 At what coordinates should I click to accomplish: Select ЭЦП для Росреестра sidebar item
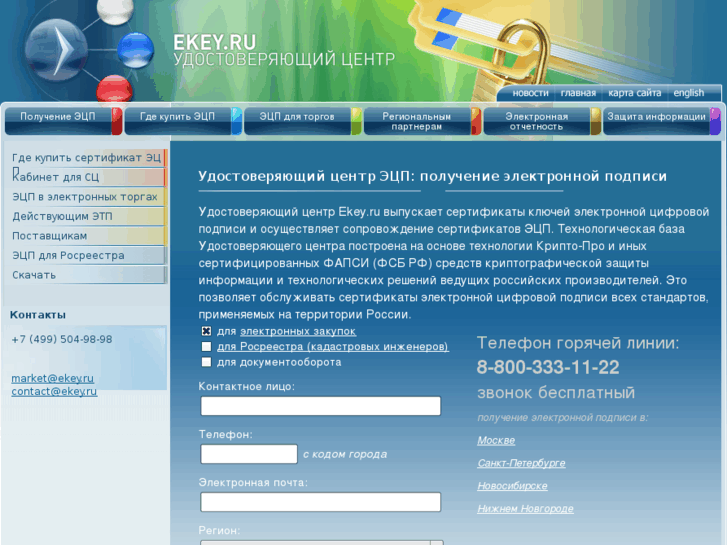[86, 255]
